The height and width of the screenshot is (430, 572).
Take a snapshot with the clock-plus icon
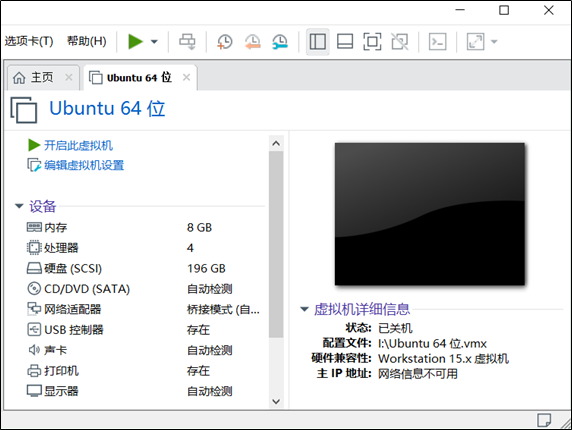(225, 41)
